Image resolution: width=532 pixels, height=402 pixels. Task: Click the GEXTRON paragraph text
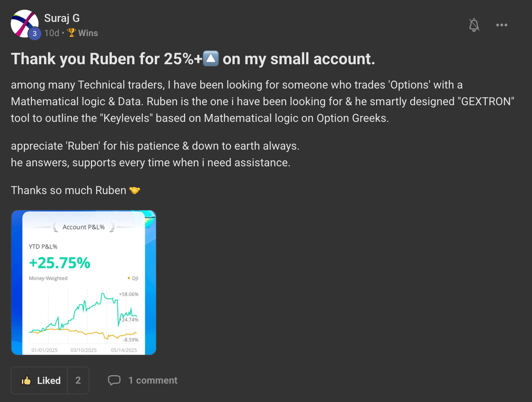pyautogui.click(x=263, y=101)
